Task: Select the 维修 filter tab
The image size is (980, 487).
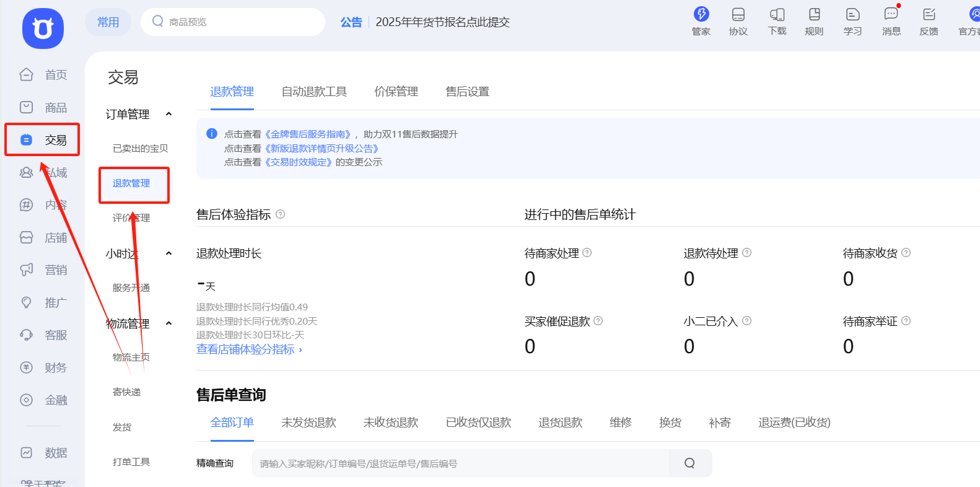Action: click(x=621, y=423)
